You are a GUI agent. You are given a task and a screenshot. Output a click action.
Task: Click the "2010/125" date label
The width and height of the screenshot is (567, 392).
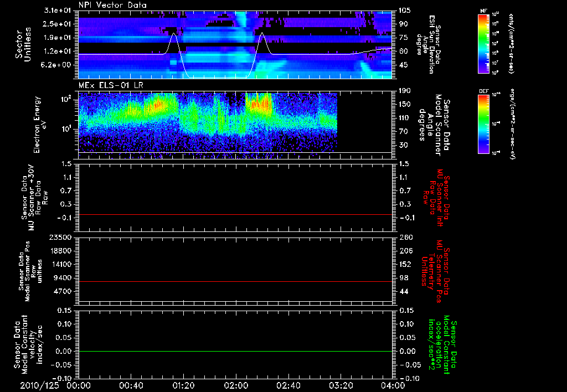coord(39,385)
